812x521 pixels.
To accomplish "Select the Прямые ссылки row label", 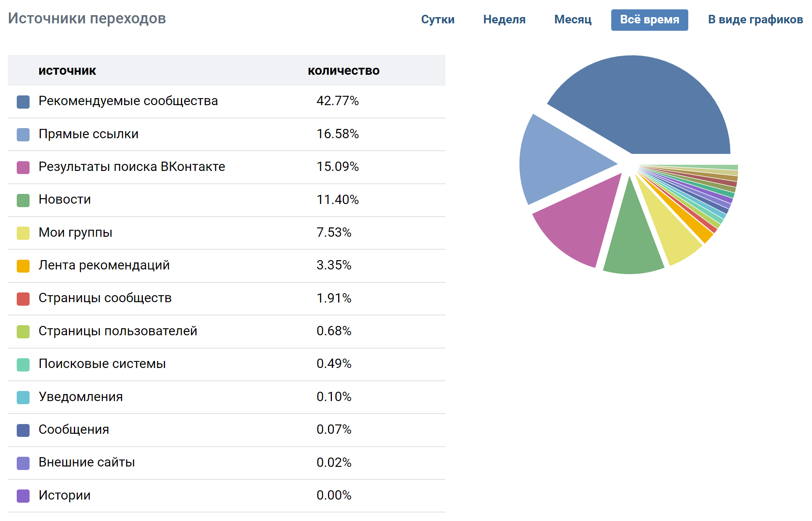I will click(88, 134).
